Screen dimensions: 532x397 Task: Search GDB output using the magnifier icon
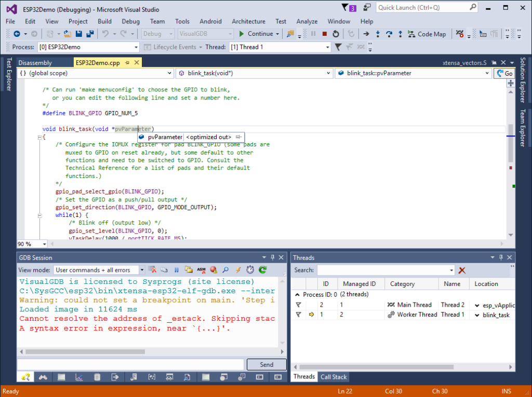click(x=225, y=269)
